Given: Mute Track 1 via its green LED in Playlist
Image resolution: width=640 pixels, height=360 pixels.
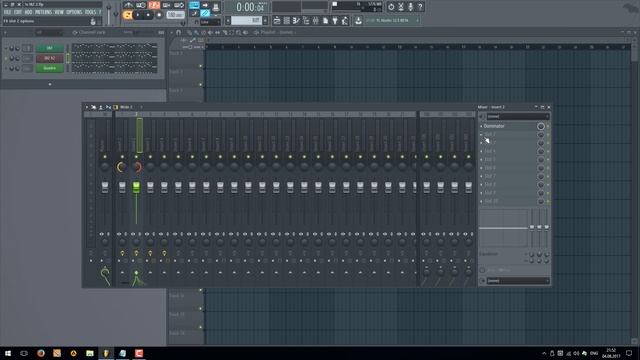Looking at the screenshot, I should pyautogui.click(x=200, y=66).
